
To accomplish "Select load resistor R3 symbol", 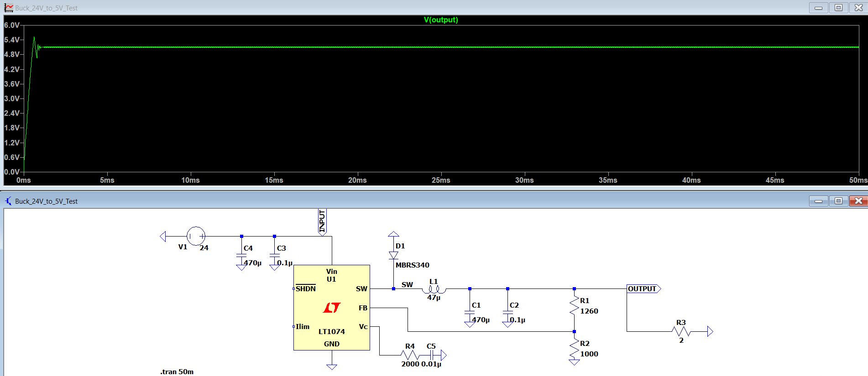I will (x=681, y=331).
